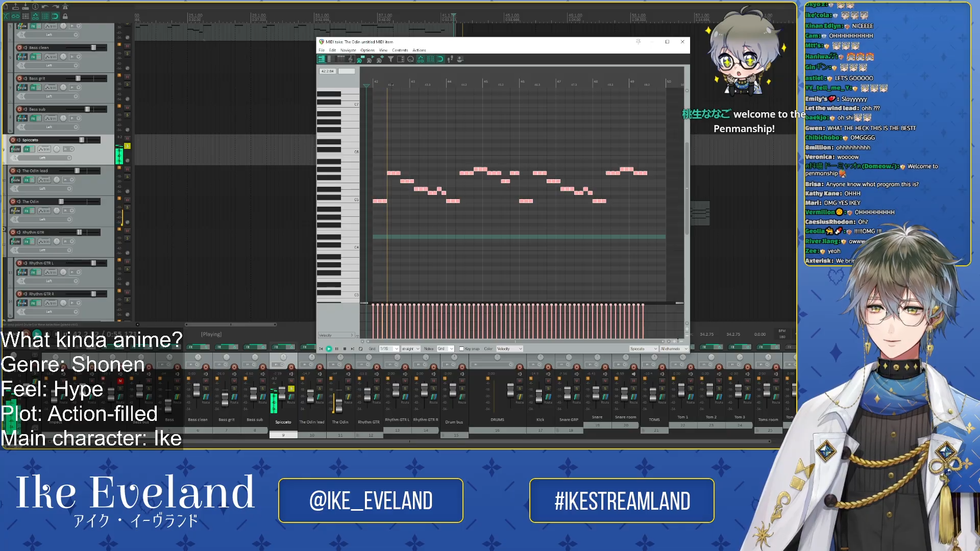Open the Color Velocity dropdown
980x551 pixels.
[x=509, y=349]
